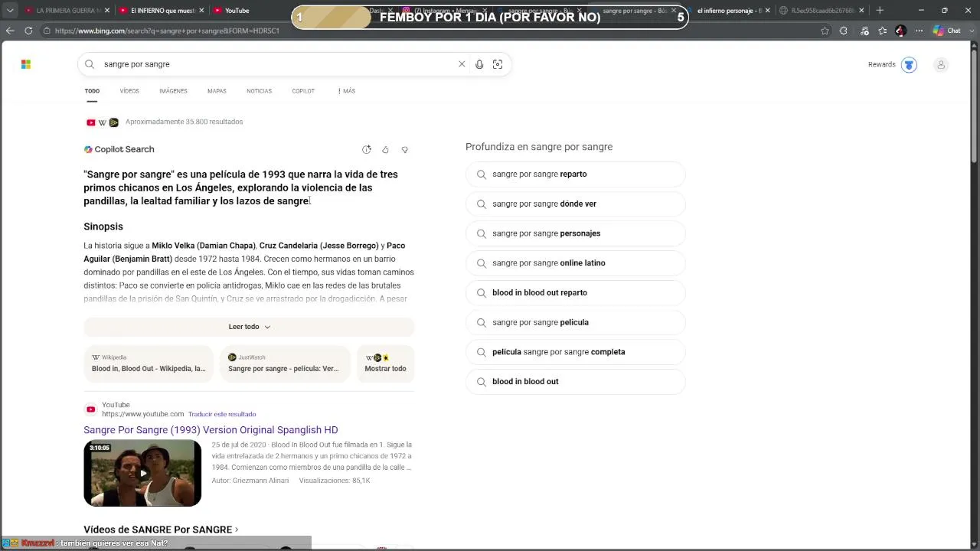The image size is (980, 551).
Task: Open suggestion sangre por sangre personajes
Action: 575,233
